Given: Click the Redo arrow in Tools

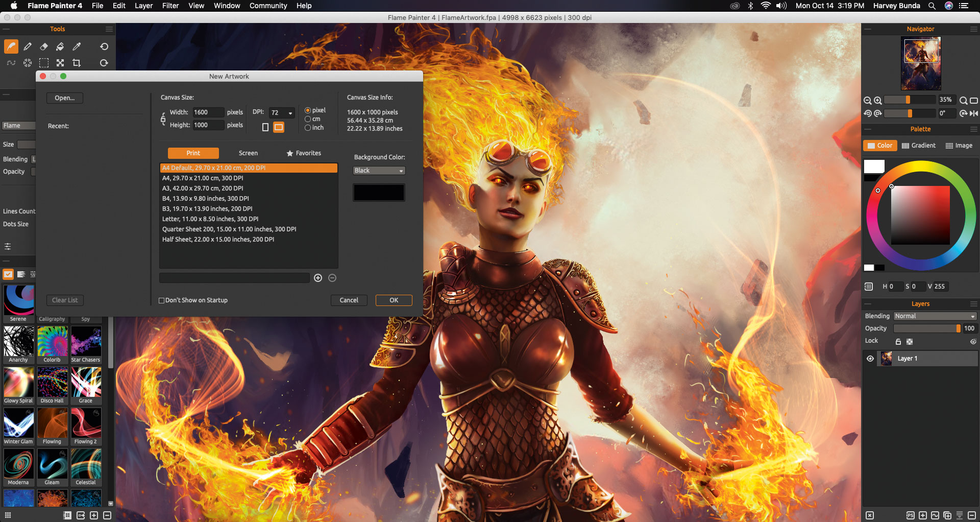Looking at the screenshot, I should click(104, 63).
